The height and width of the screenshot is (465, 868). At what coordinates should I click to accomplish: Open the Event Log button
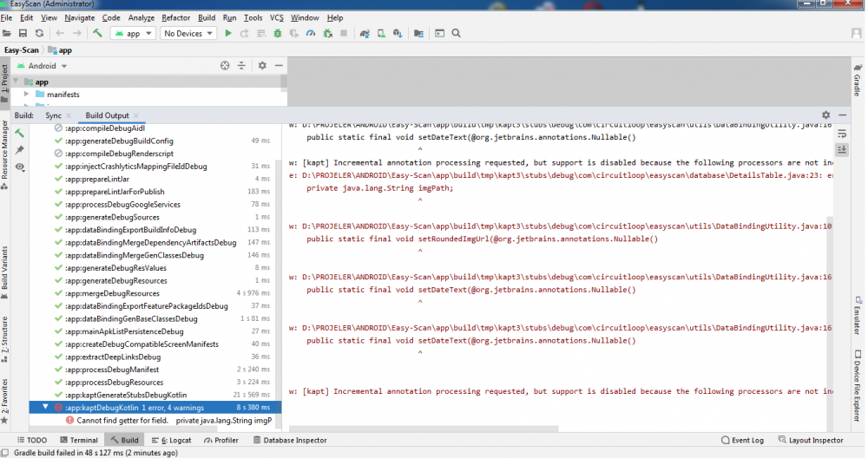742,440
